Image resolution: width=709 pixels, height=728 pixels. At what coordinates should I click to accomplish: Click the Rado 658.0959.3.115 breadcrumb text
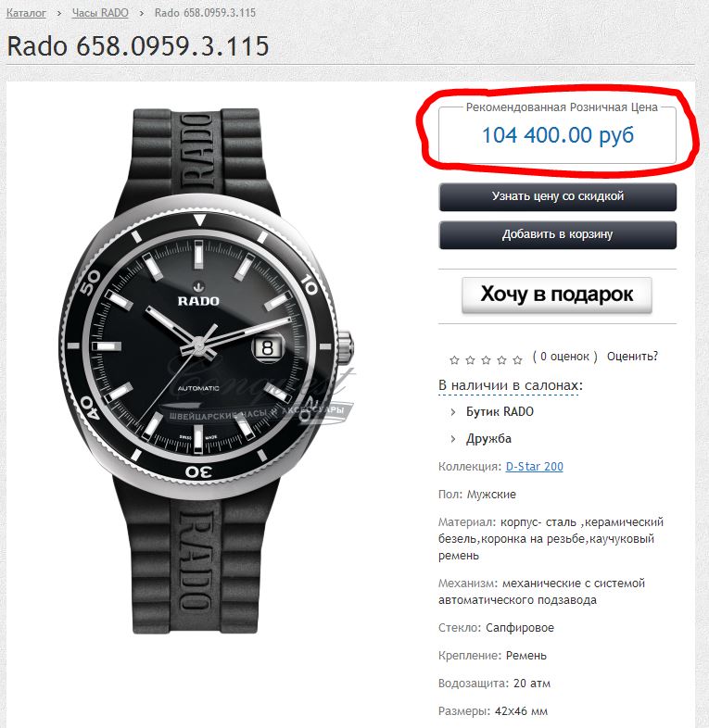205,13
